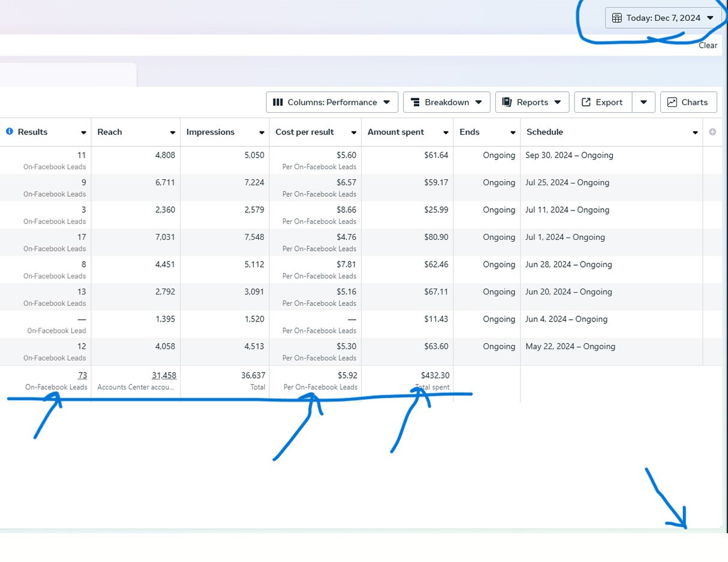
Task: Open the Breakdown dropdown menu
Action: 446,103
